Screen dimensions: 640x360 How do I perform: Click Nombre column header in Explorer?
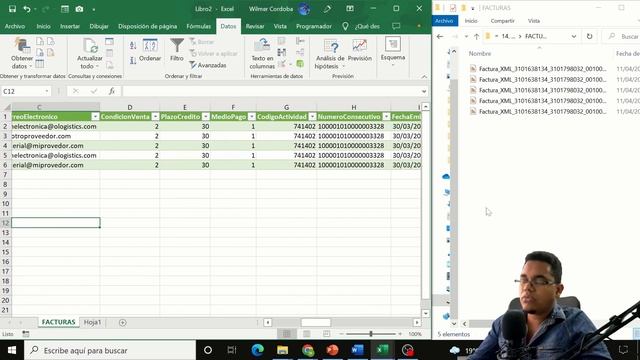pyautogui.click(x=480, y=53)
